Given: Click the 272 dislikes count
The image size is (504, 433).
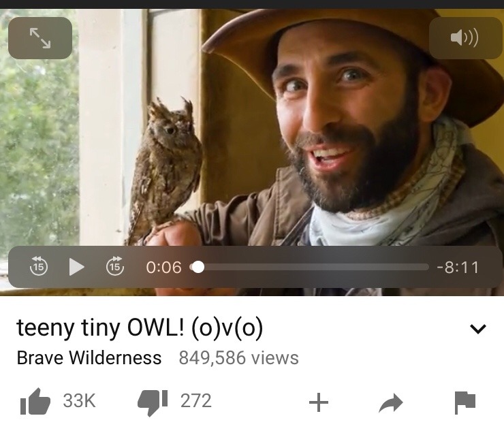Looking at the screenshot, I should [195, 400].
